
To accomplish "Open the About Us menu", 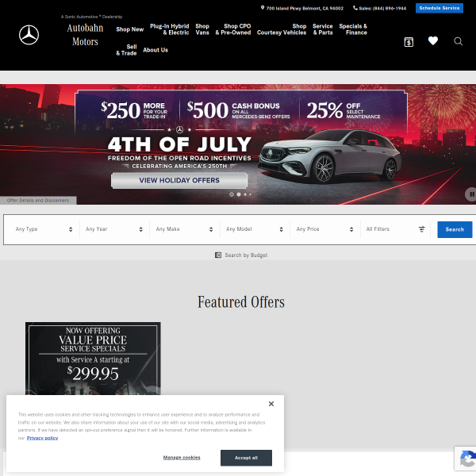I will tap(155, 50).
